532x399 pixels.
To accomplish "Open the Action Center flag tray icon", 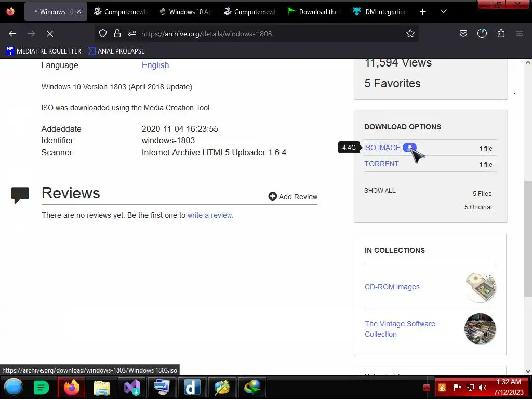I will [457, 387].
